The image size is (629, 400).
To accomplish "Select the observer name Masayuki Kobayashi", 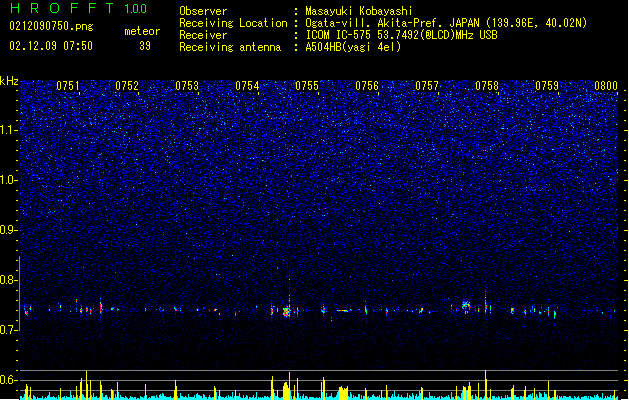I will (x=359, y=11).
